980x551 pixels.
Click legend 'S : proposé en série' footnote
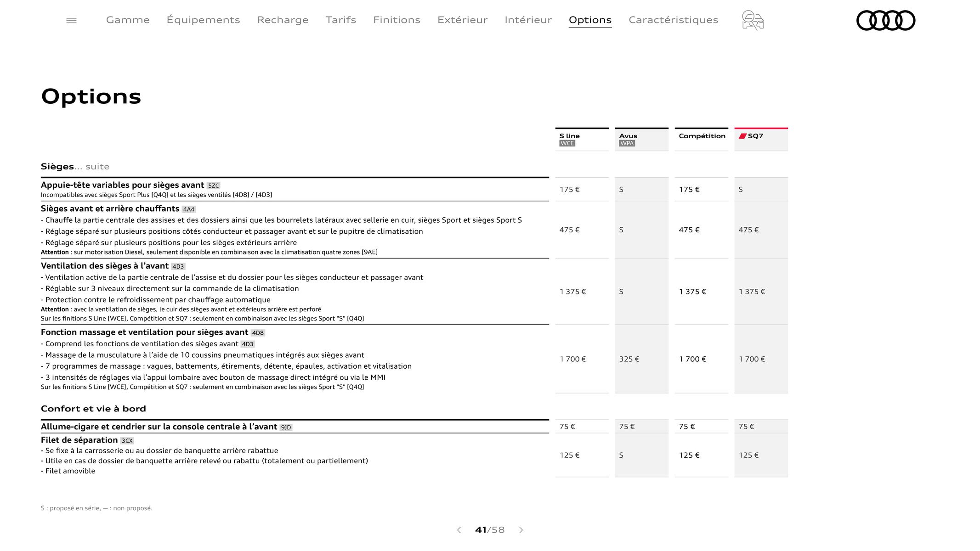point(96,508)
